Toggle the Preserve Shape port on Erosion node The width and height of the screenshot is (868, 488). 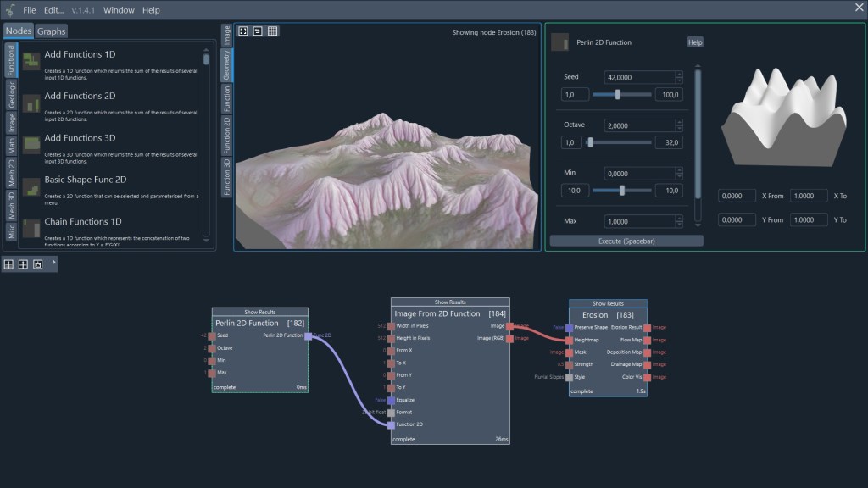click(x=570, y=327)
